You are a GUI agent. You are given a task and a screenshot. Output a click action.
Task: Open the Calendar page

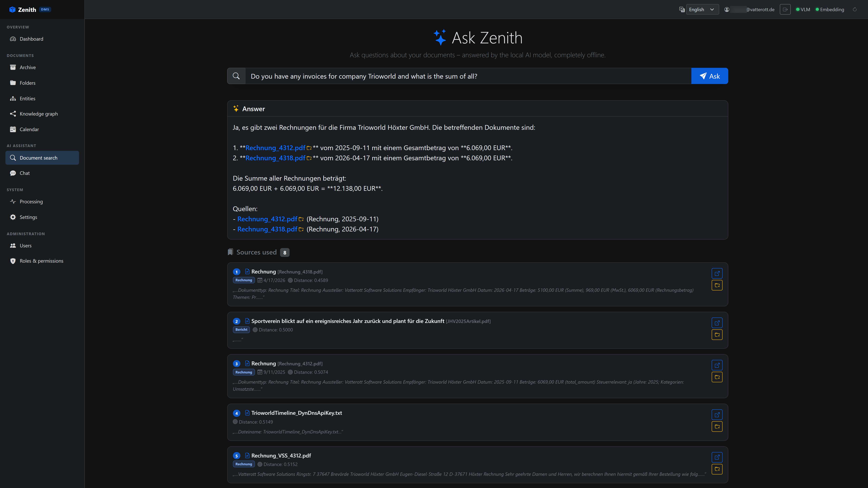42,129
